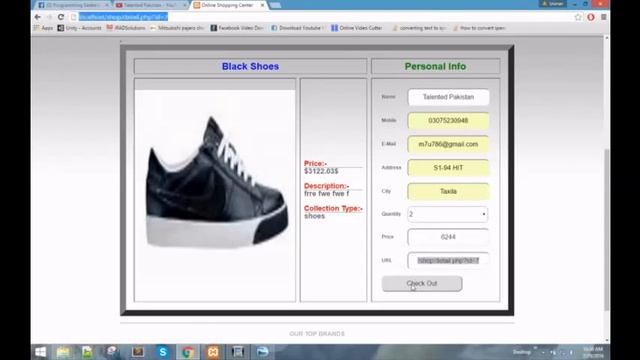Open the Unity - Accounts bookmark

(80, 28)
